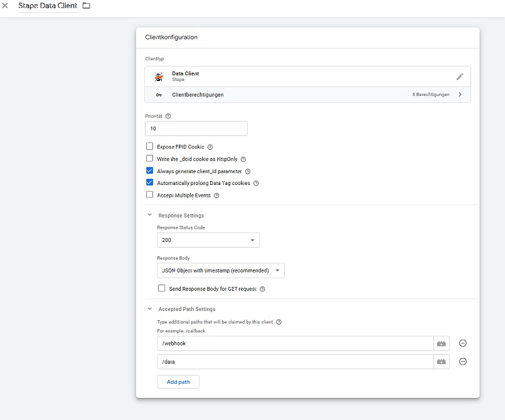This screenshot has width=505, height=420.
Task: Open the Clientberechtigungen permissions row
Action: pos(307,95)
